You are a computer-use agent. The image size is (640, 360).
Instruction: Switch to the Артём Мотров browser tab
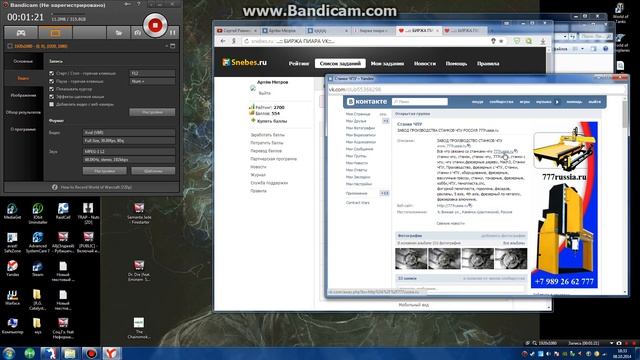(282, 31)
